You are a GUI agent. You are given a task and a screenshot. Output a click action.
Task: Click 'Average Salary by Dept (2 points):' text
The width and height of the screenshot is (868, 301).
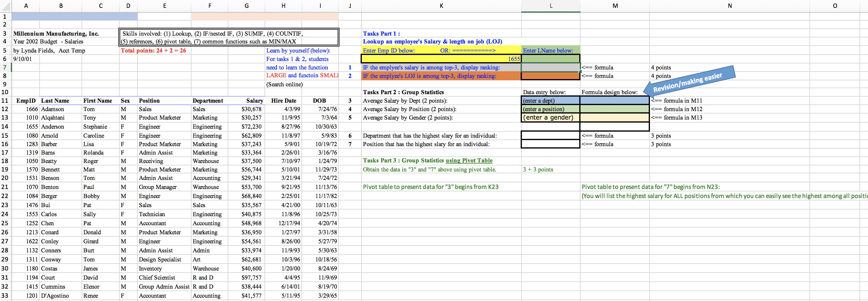(405, 101)
